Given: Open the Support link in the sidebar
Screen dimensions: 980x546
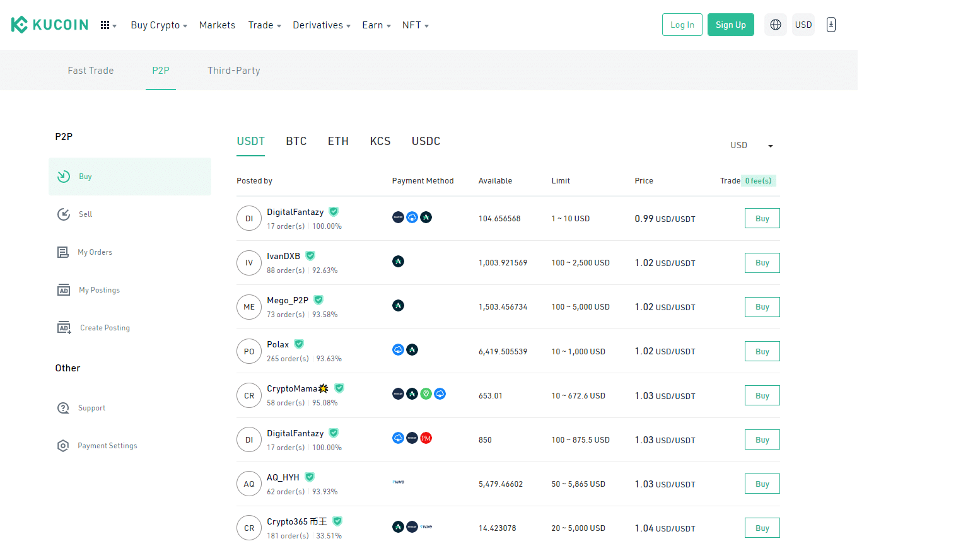Looking at the screenshot, I should [x=130, y=408].
